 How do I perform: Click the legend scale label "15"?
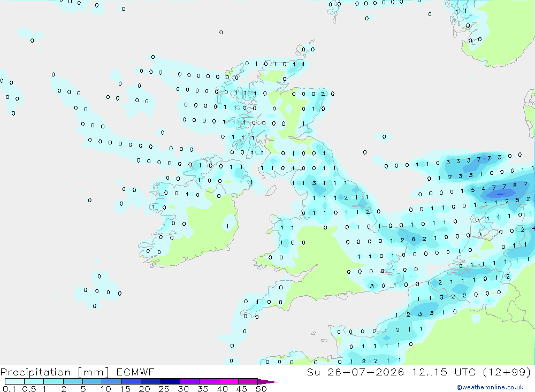pos(125,389)
